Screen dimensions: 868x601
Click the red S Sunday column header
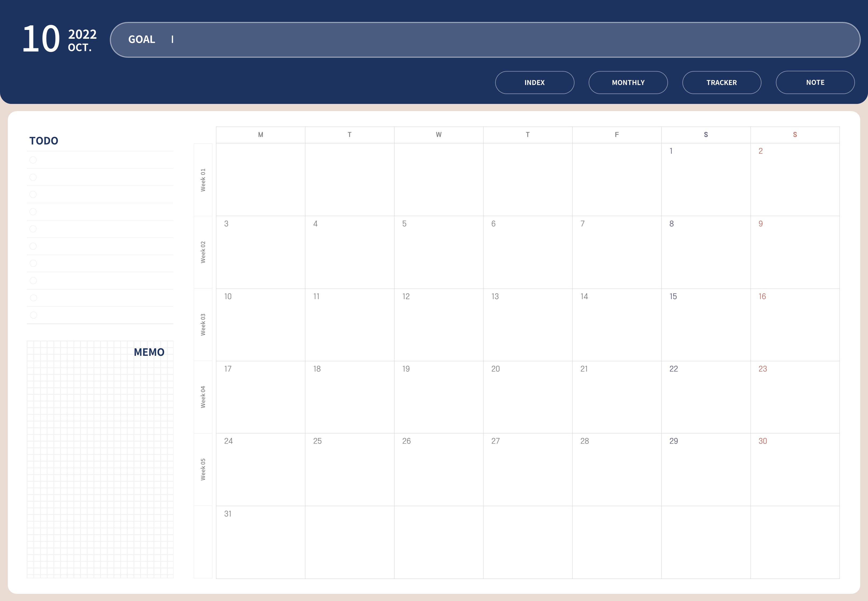point(795,135)
